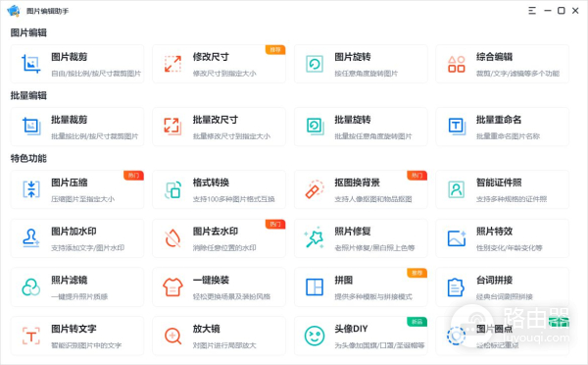Click the 消除任意位置的水印 description
The width and height of the screenshot is (588, 365).
click(x=224, y=248)
